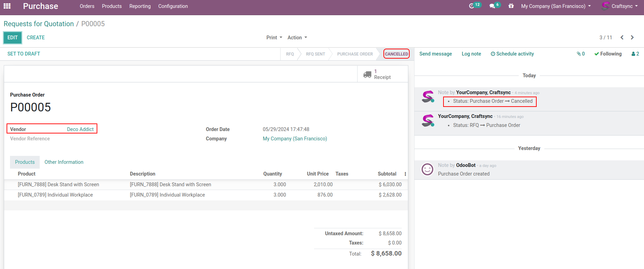Go to next record arrow
This screenshot has height=269, width=644.
[632, 38]
